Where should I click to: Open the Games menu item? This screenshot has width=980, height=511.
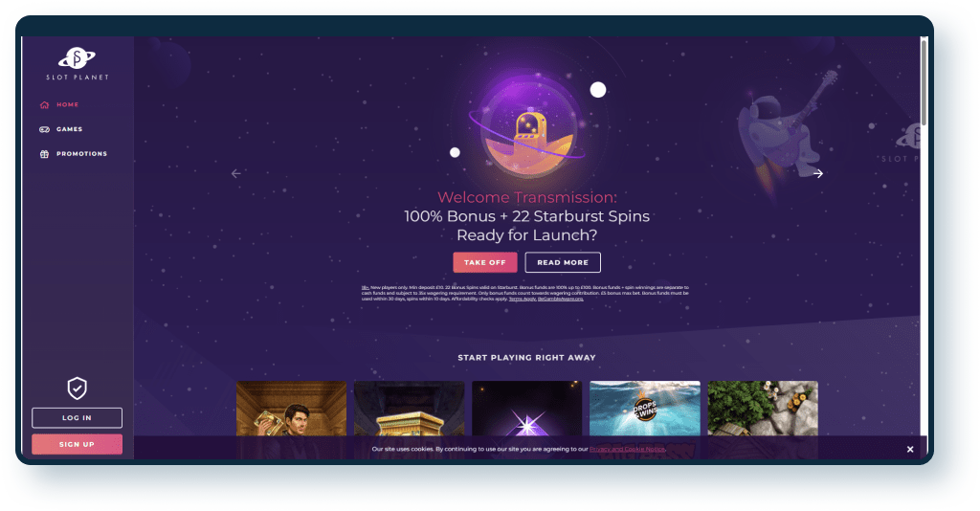coord(69,129)
